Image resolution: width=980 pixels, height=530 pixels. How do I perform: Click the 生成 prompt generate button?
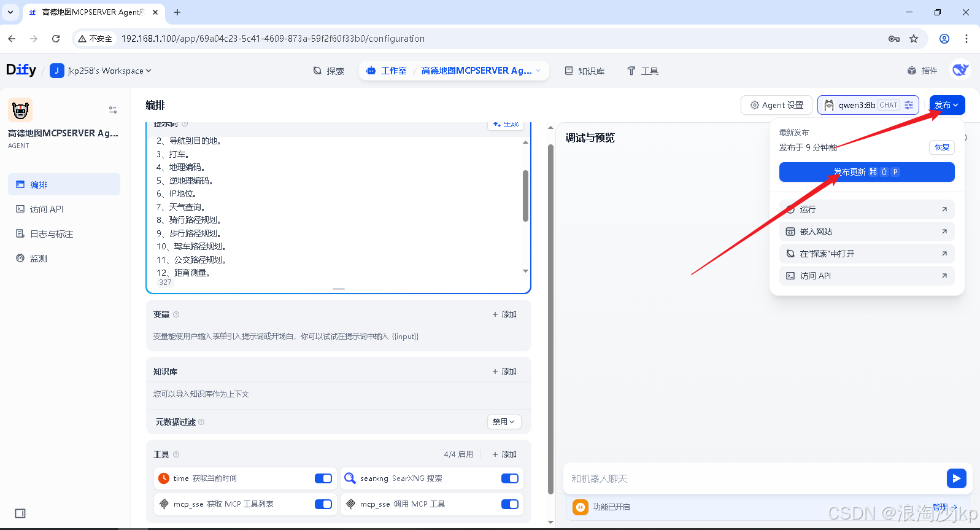coord(506,125)
